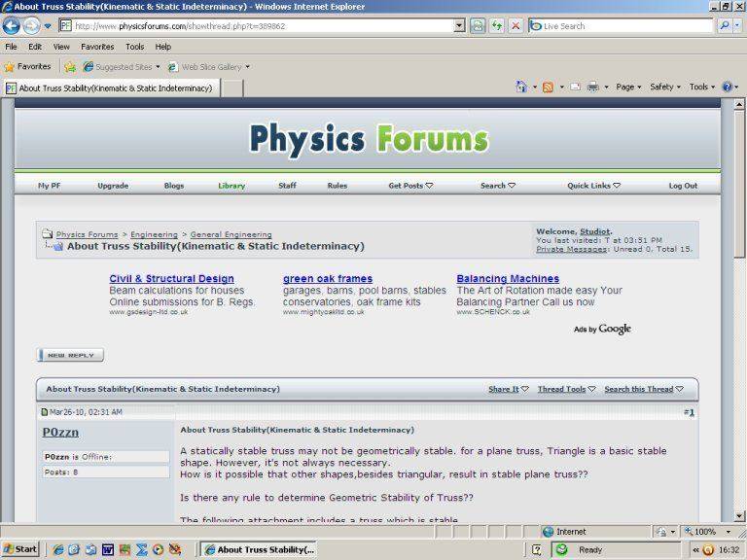Expand the Get Posts menu
Screen dimensions: 747x560
(410, 186)
